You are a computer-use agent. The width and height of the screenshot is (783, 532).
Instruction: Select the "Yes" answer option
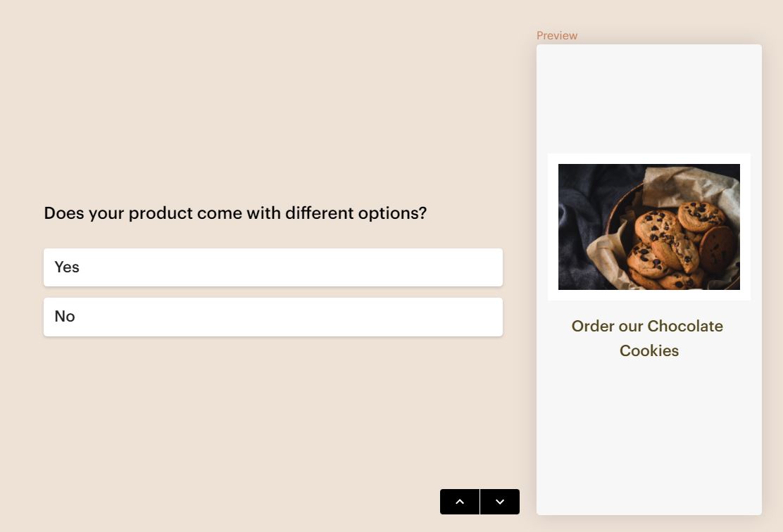273,267
